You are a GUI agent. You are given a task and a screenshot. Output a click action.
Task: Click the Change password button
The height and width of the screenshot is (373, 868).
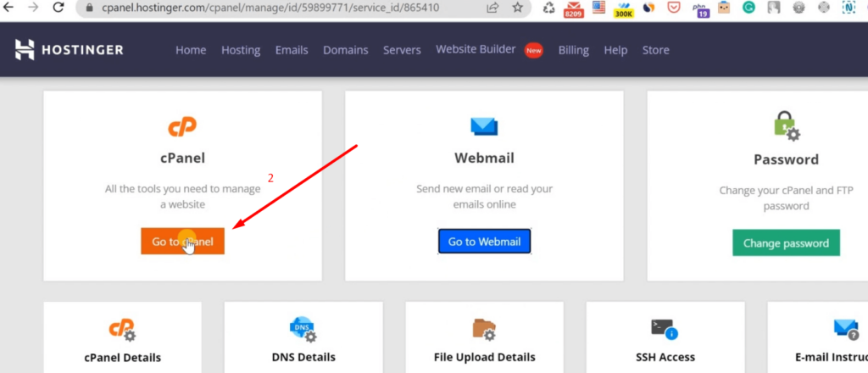coord(786,243)
